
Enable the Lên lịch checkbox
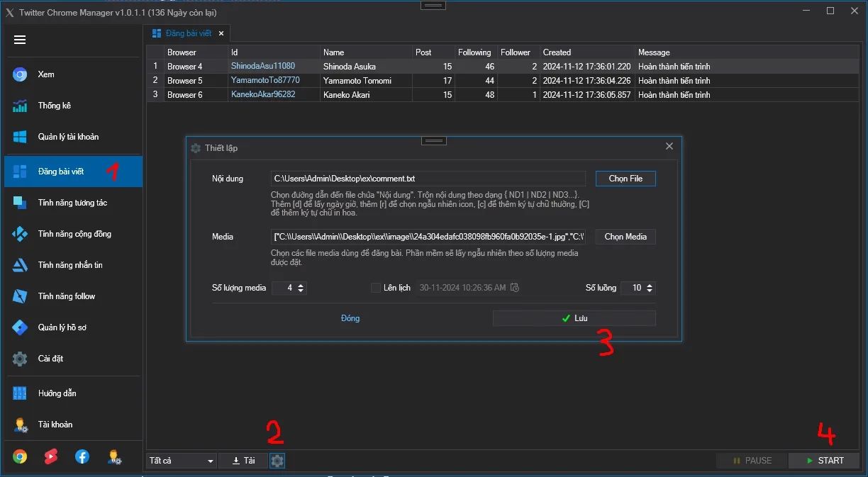376,288
